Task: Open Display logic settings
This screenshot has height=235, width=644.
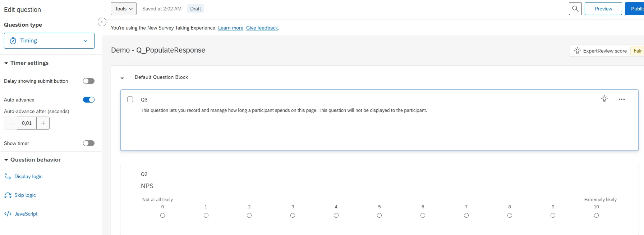Action: 28,176
